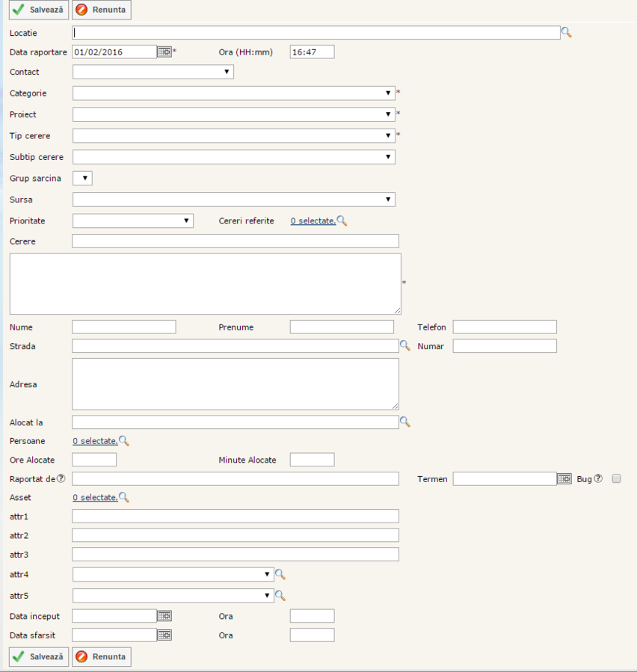Click the magnifier icon beside attr4 dropdown
637x672 pixels.
tap(280, 574)
